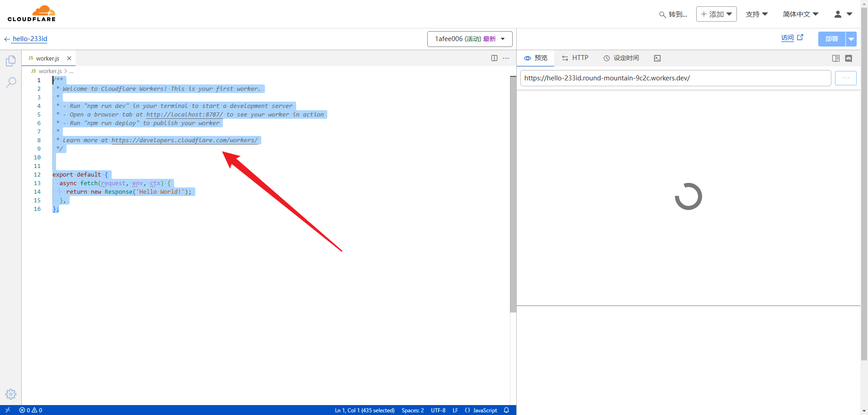Click the breadcrumb ellipsis segment

pos(71,71)
